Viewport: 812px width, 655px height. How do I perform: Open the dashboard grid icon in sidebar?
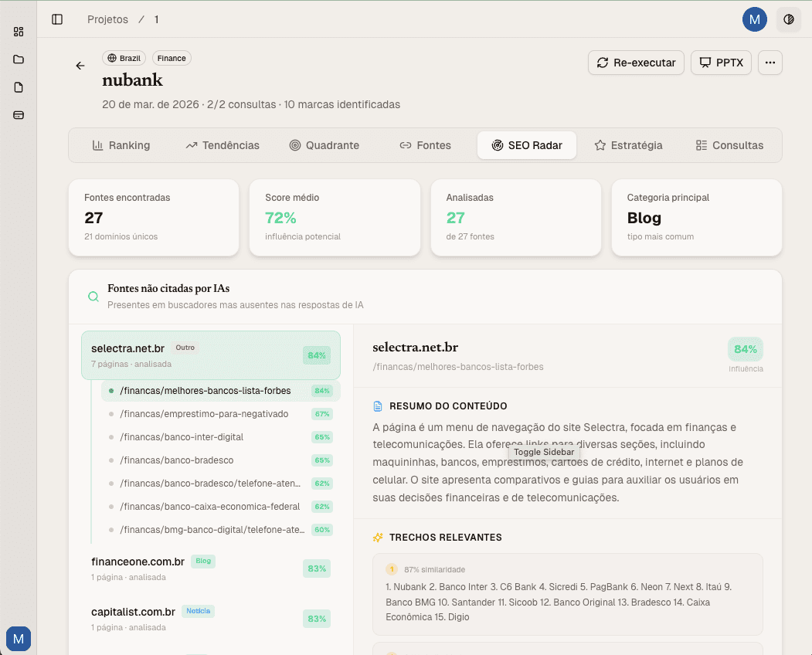click(18, 32)
